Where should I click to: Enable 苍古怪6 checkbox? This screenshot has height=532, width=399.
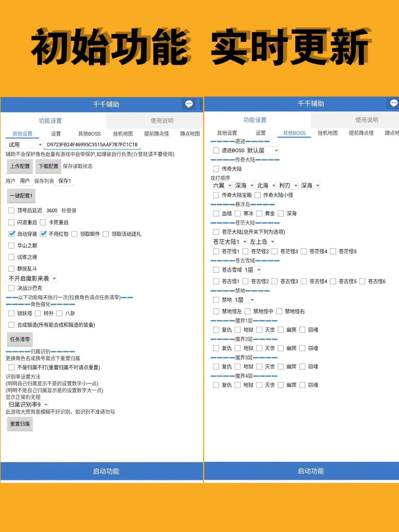(x=362, y=281)
